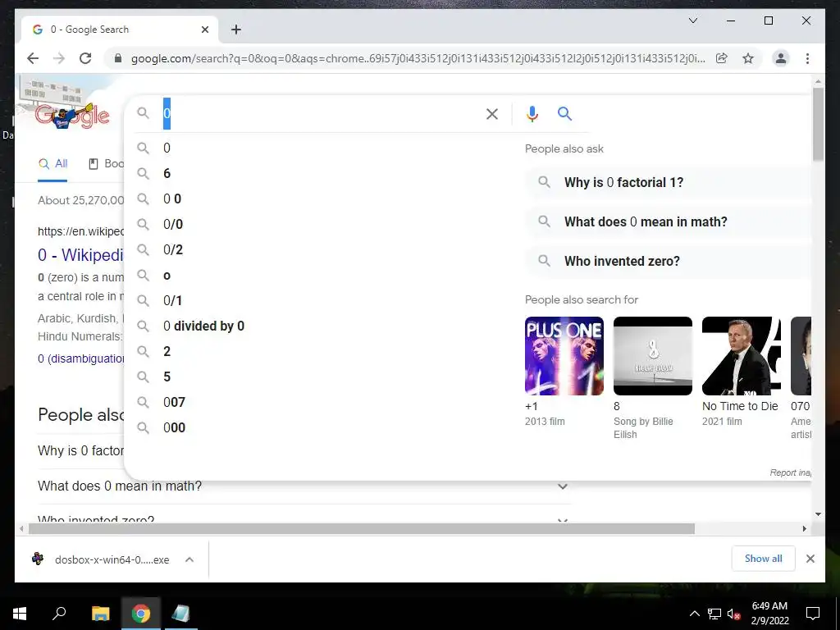
Task: Open File Explorer from the taskbar
Action: coord(100,614)
